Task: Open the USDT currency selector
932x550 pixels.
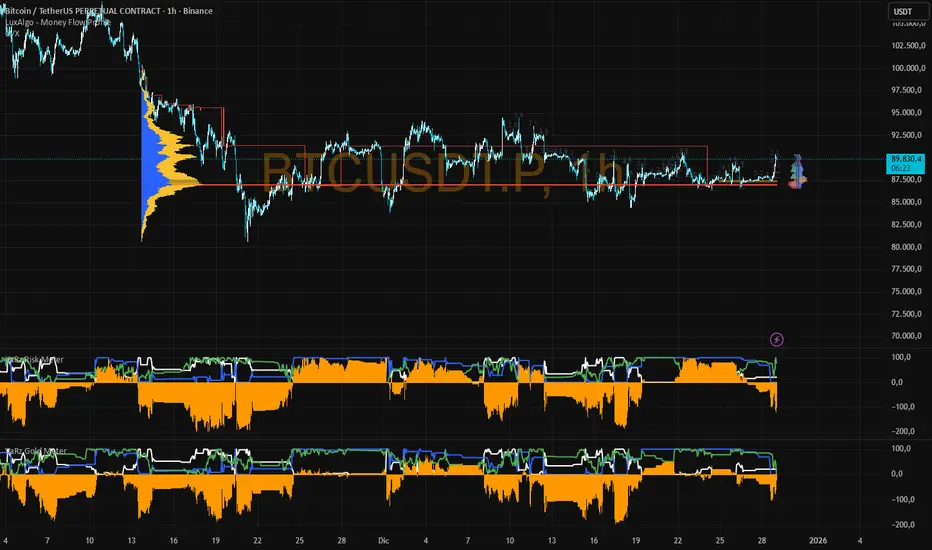Action: click(x=902, y=12)
